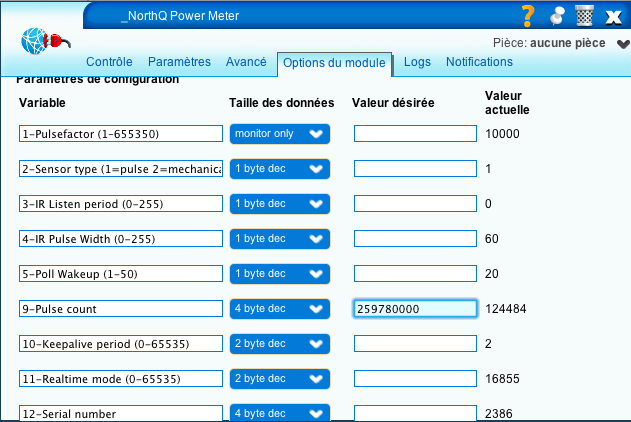
Task: Delete device using the trash can icon
Action: [584, 16]
